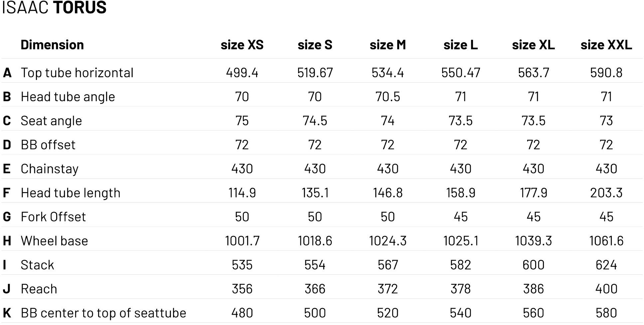Click the Head tube angle row label
The image size is (644, 325).
point(68,97)
